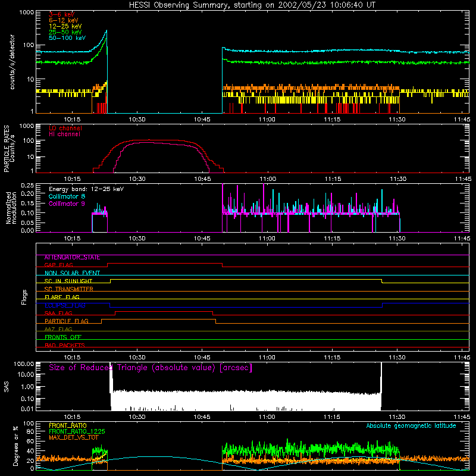This screenshot has width=476, height=476.
Task: Click the 'Energy band: 12-25 keV' label
Action: click(x=86, y=189)
